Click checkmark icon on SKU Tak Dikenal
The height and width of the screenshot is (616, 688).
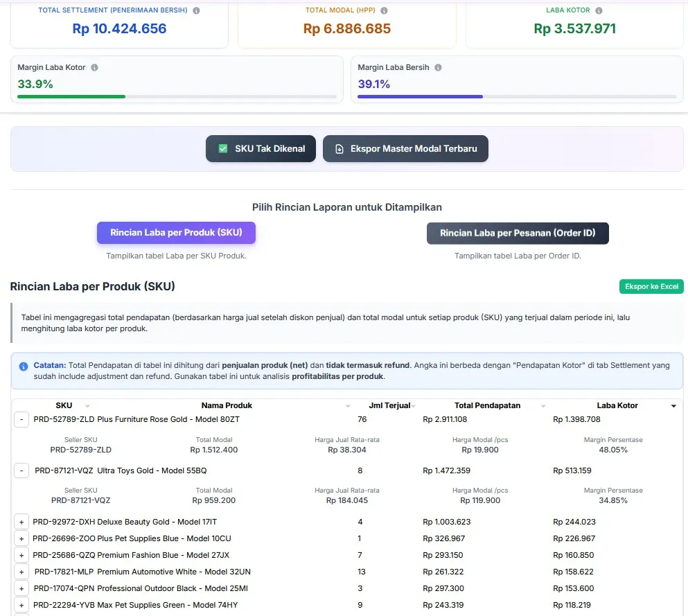223,149
